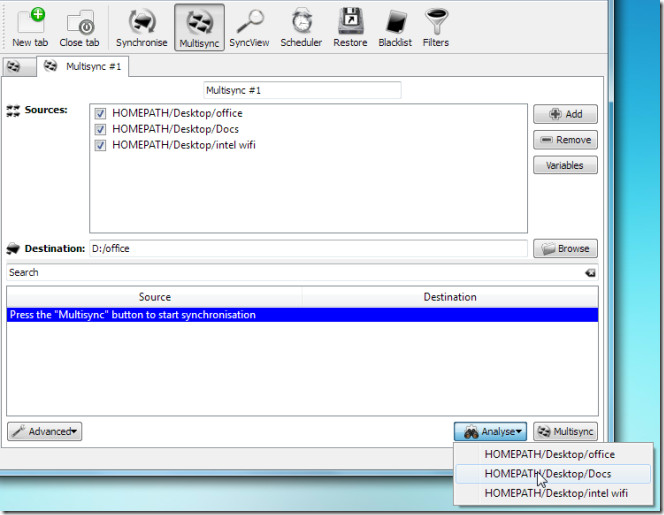
Task: Clear the search field with its eraser icon
Action: (590, 273)
